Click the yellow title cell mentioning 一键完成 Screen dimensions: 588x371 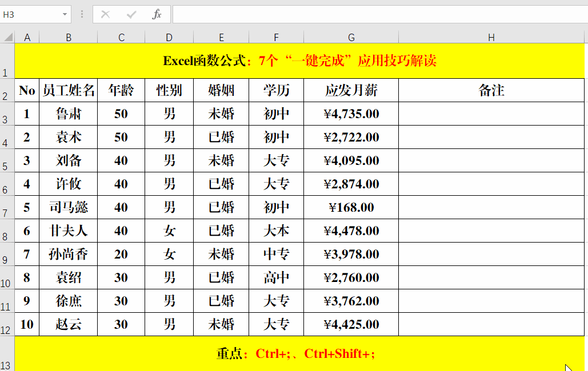(x=294, y=61)
